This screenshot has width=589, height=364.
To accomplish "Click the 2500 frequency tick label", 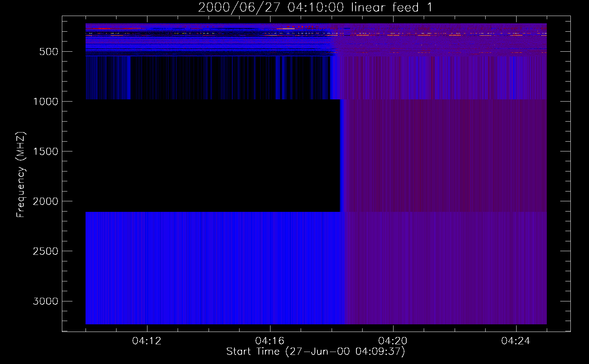I will [46, 251].
